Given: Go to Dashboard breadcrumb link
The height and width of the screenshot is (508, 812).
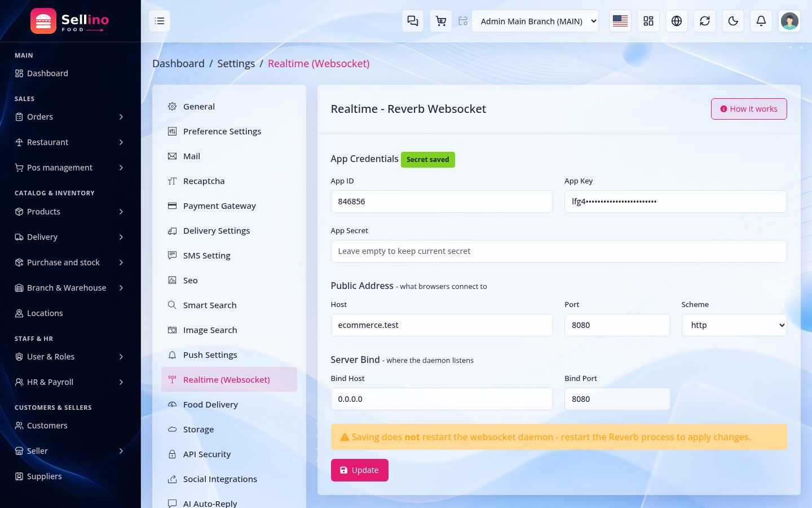Looking at the screenshot, I should point(178,64).
